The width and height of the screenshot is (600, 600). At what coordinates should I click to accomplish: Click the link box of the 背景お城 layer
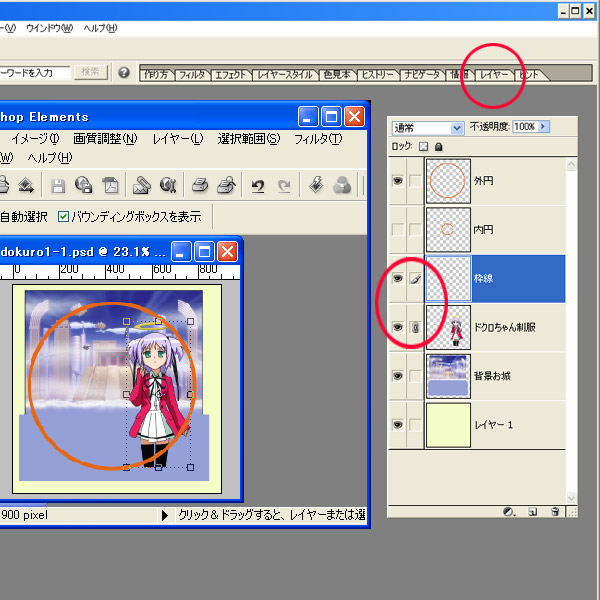pos(415,376)
